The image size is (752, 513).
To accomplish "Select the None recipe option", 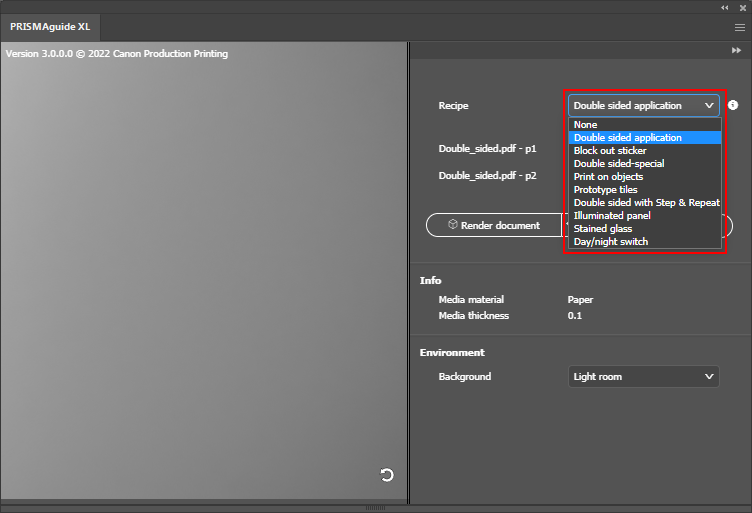I will 645,125.
